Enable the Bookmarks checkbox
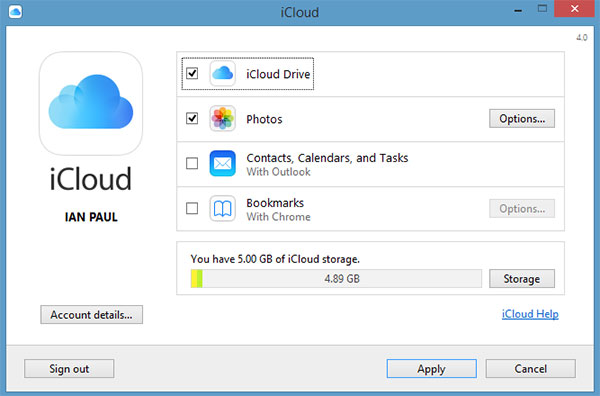Viewport: 600px width, 396px height. [192, 209]
